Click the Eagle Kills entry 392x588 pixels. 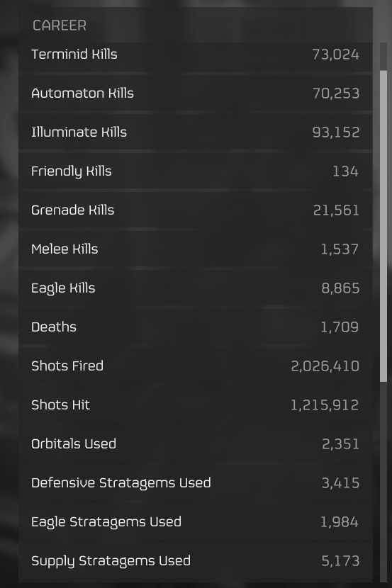tap(196, 288)
